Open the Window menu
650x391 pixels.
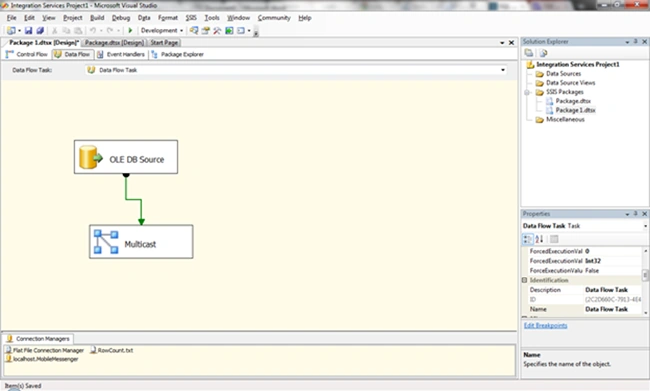pos(238,18)
